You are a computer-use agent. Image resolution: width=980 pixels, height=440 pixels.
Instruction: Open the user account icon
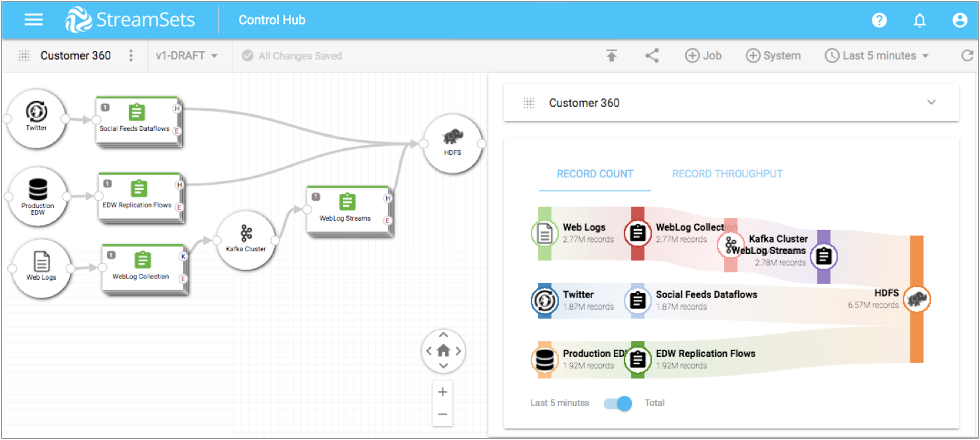(x=959, y=21)
